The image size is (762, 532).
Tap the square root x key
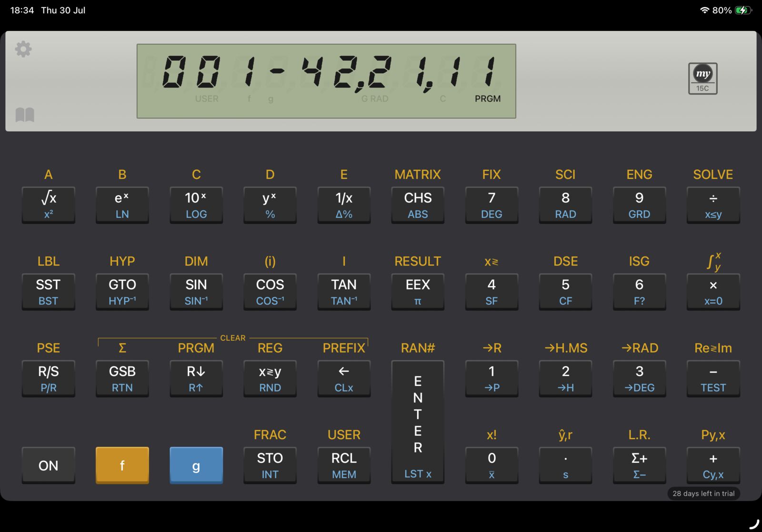pyautogui.click(x=49, y=205)
